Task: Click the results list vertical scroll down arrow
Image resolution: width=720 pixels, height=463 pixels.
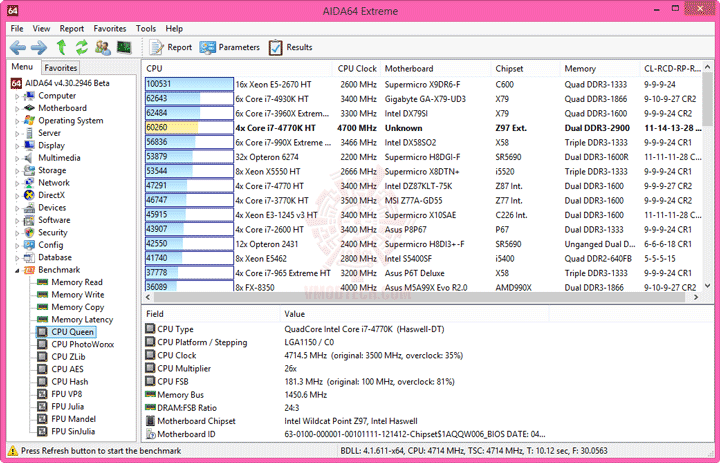Action: tap(707, 286)
